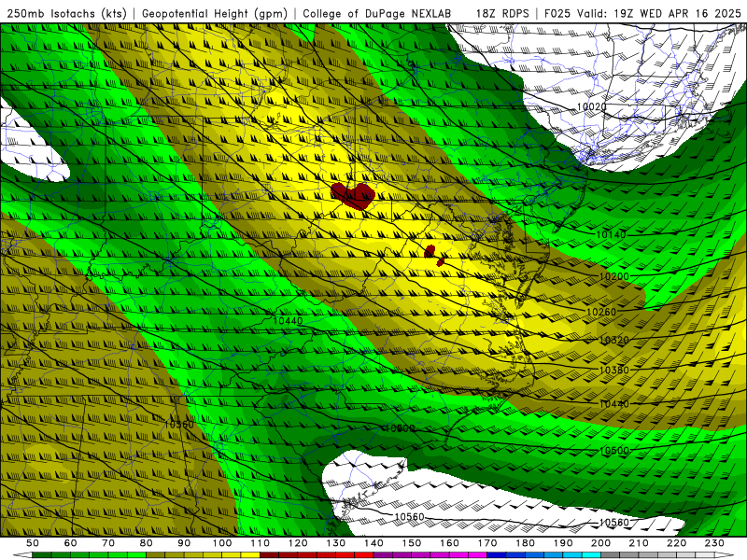This screenshot has width=747, height=560.
Task: Click the legend value 210
Action: coord(639,543)
